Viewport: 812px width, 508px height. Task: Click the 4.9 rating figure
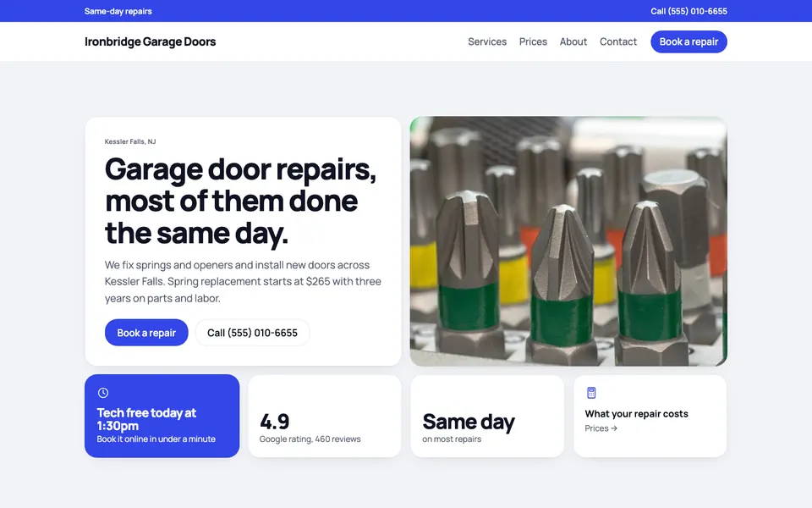click(x=274, y=422)
